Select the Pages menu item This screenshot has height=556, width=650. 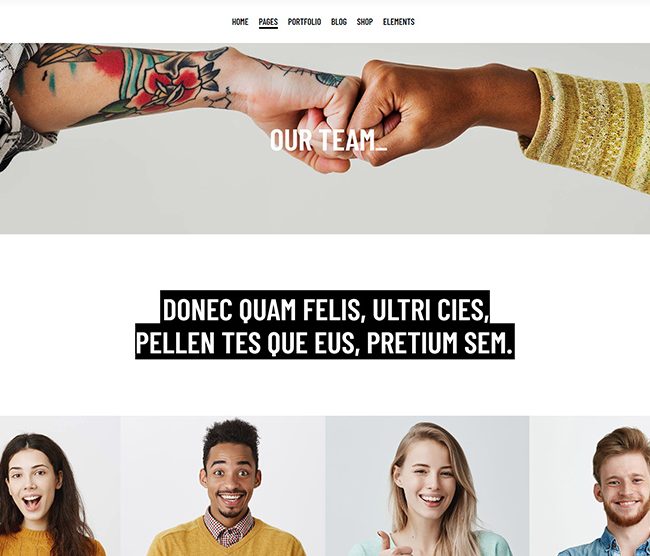[268, 22]
